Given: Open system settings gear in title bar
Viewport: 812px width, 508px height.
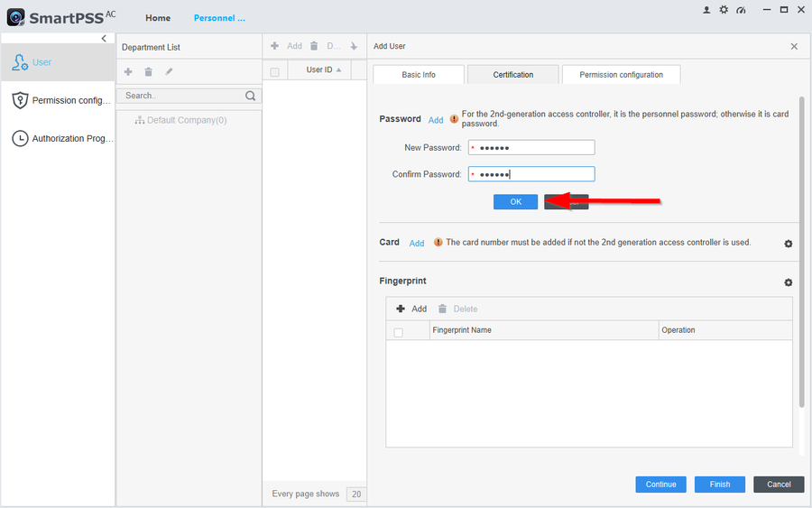Looking at the screenshot, I should click(724, 10).
